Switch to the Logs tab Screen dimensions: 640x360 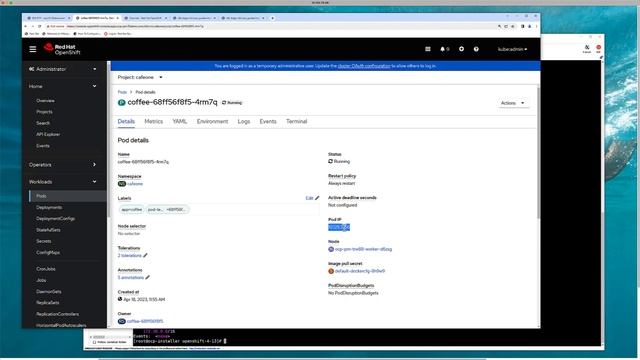pyautogui.click(x=244, y=122)
